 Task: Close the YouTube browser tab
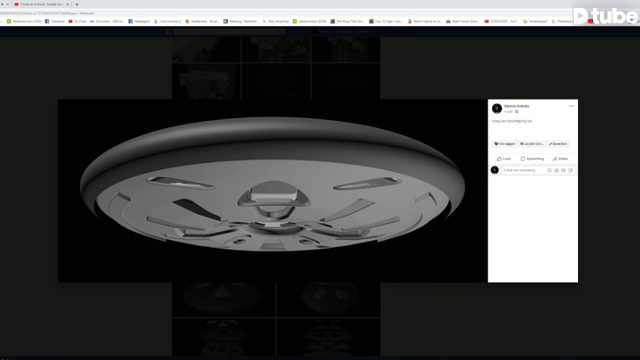(67, 4)
